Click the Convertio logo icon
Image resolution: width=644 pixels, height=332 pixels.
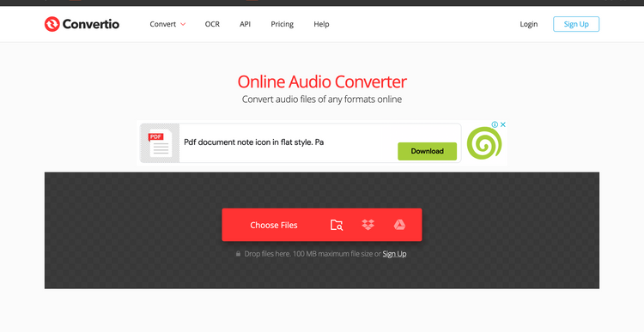[52, 24]
